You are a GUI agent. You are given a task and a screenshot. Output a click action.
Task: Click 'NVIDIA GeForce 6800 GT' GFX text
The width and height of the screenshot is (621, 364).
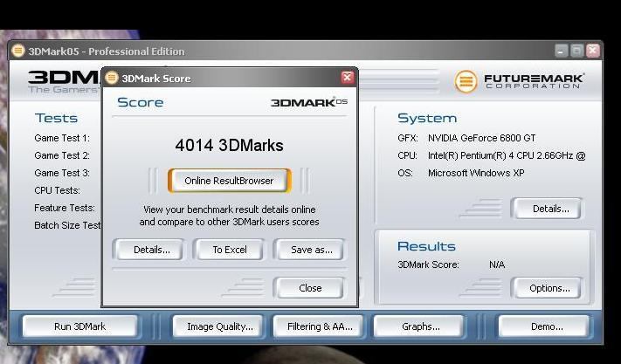(x=481, y=138)
